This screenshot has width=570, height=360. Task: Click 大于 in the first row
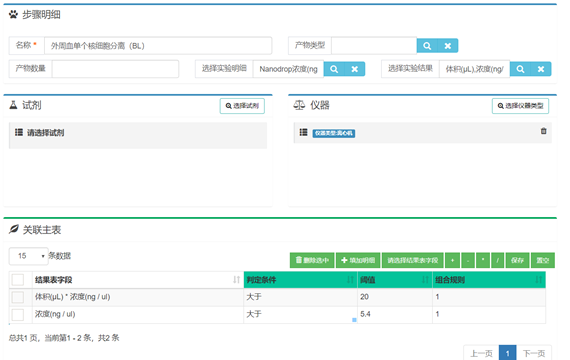click(254, 297)
